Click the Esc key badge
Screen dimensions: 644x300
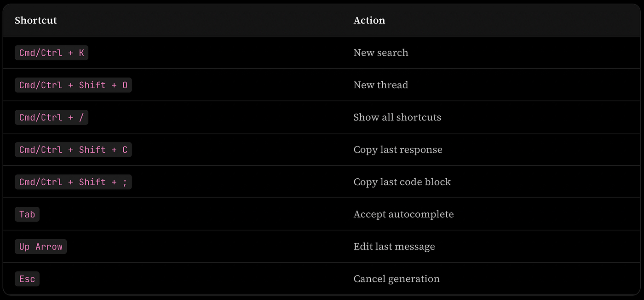[x=27, y=279]
